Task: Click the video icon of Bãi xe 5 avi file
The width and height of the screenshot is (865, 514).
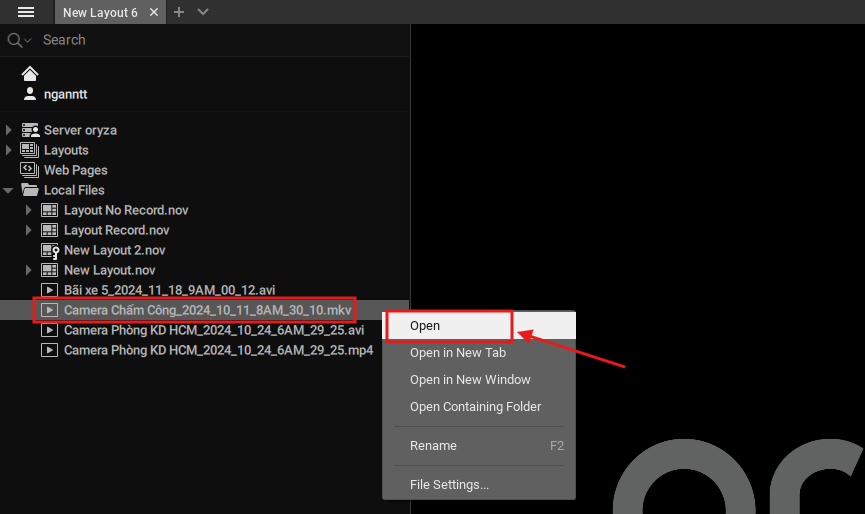Action: coord(50,290)
